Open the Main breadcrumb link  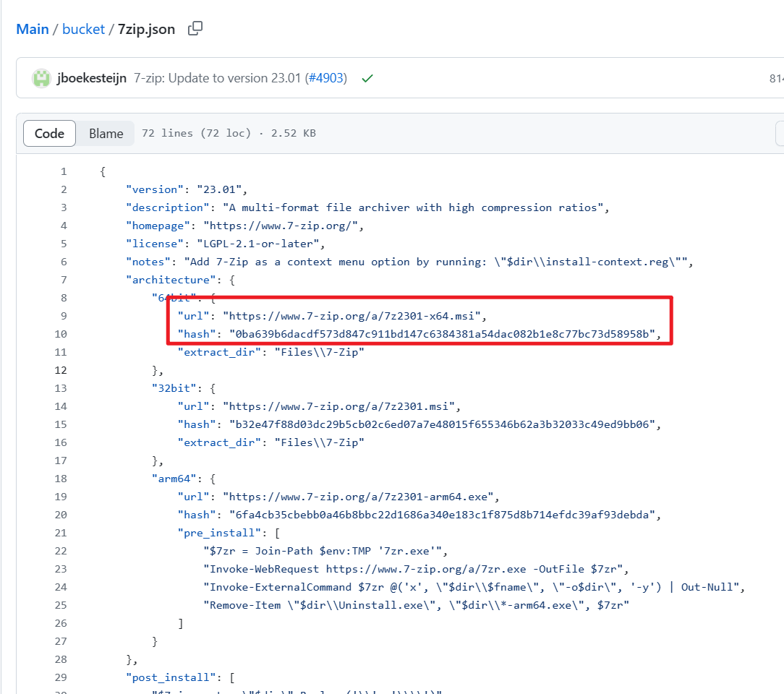[x=33, y=29]
